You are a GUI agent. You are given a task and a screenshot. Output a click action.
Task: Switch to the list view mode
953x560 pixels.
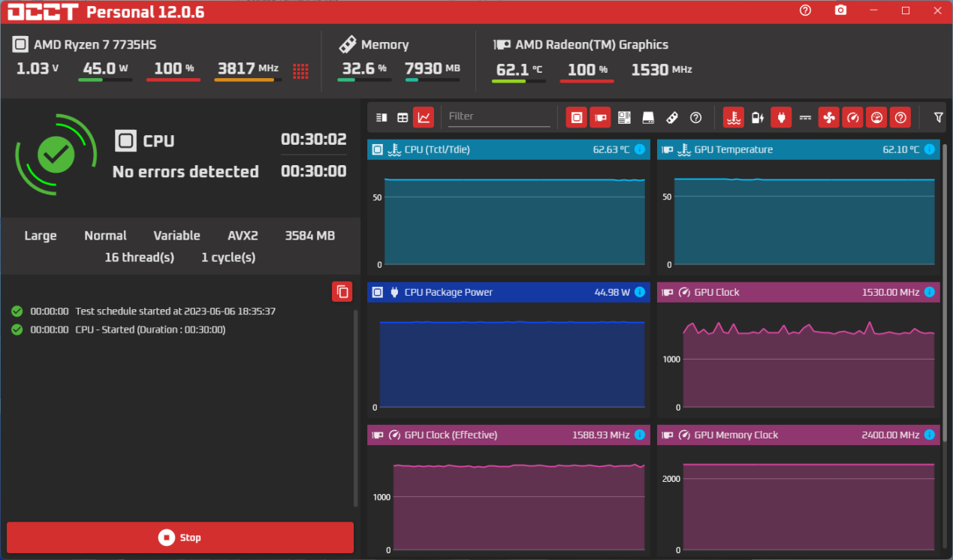click(382, 117)
